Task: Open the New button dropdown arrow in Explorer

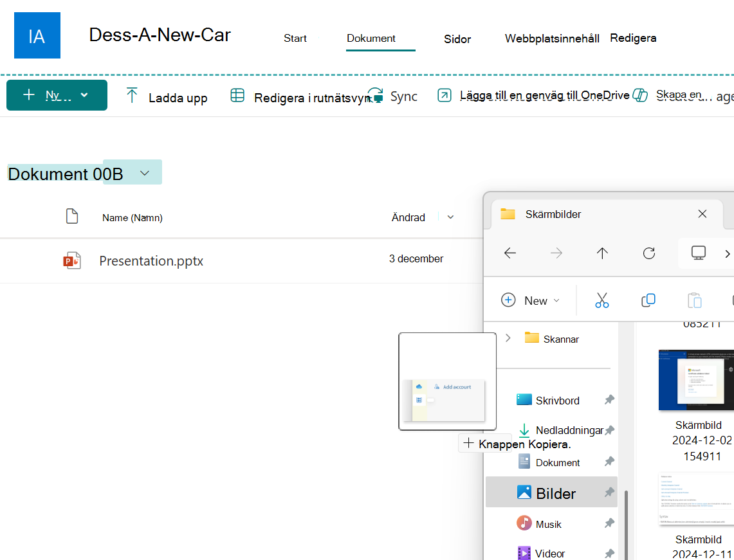Action: [x=556, y=300]
